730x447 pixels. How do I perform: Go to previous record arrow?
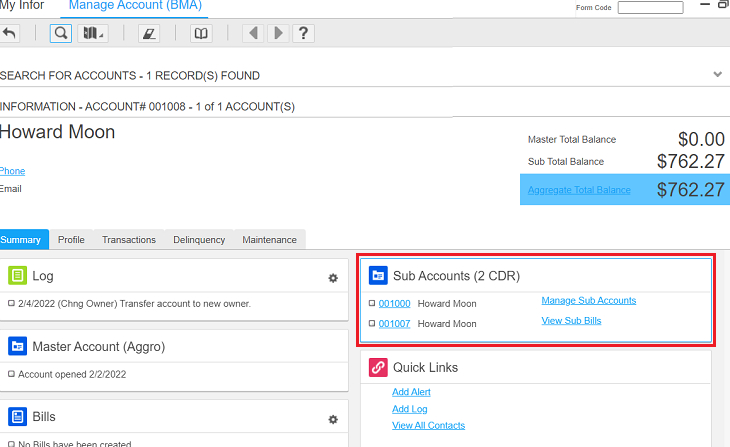tap(254, 33)
